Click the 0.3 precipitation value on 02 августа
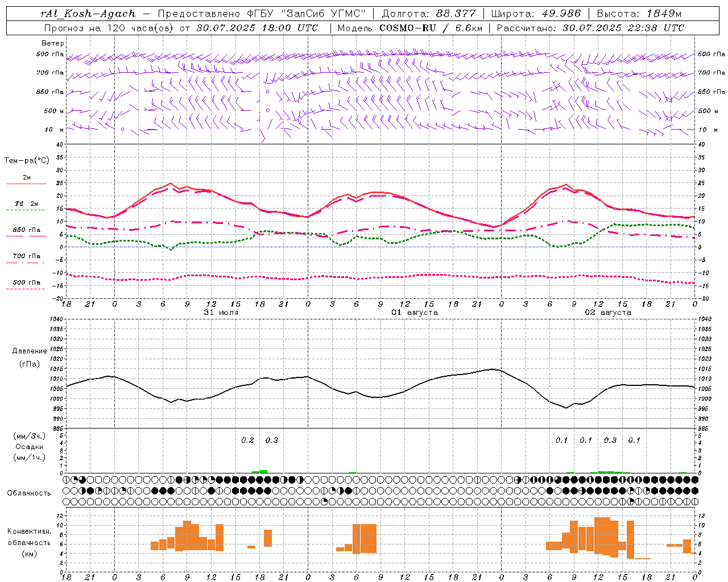The width and height of the screenshot is (728, 582). (610, 440)
